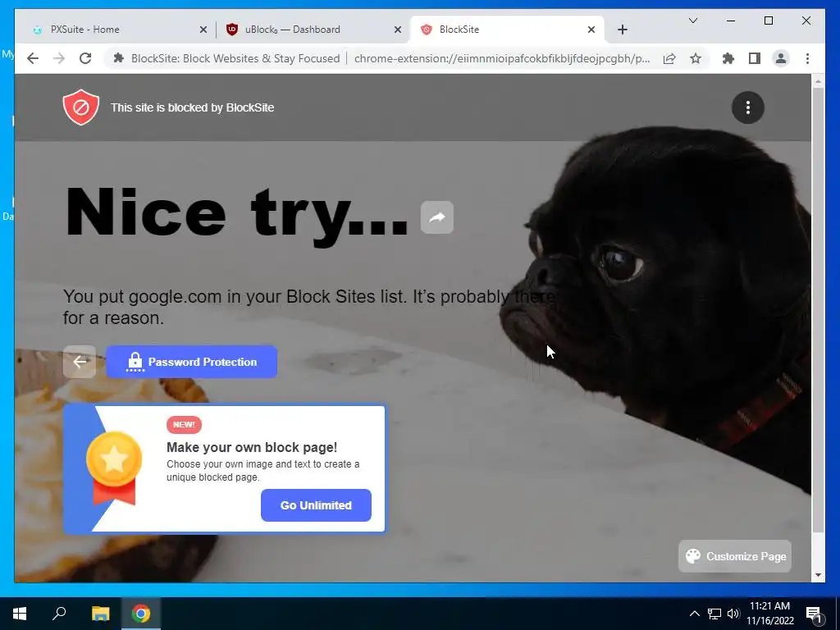This screenshot has width=840, height=630.
Task: Click the browser back button
Action: point(33,58)
